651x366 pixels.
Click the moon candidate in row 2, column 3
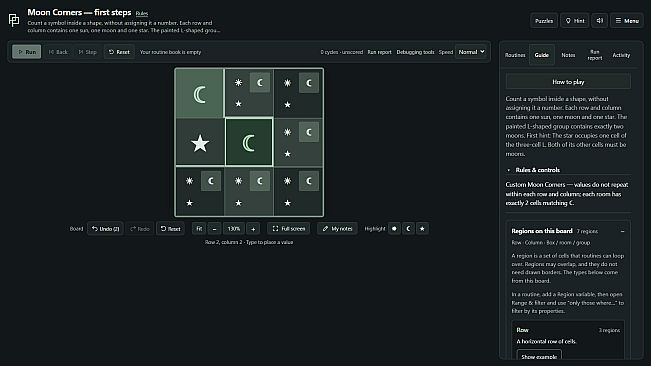[308, 132]
